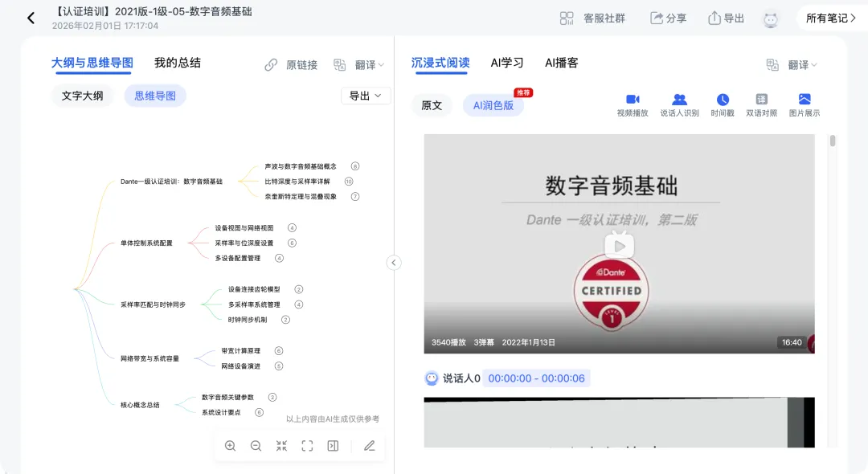The height and width of the screenshot is (474, 868).
Task: Expand 采样率与位深度设置 count badge
Action: (x=293, y=243)
